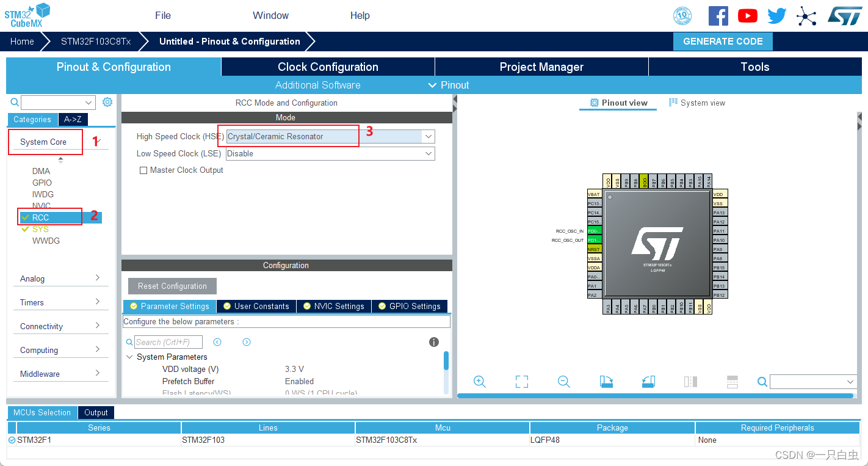Viewport: 868px width, 466px height.
Task: Flip the chip horizontally
Action: point(690,381)
